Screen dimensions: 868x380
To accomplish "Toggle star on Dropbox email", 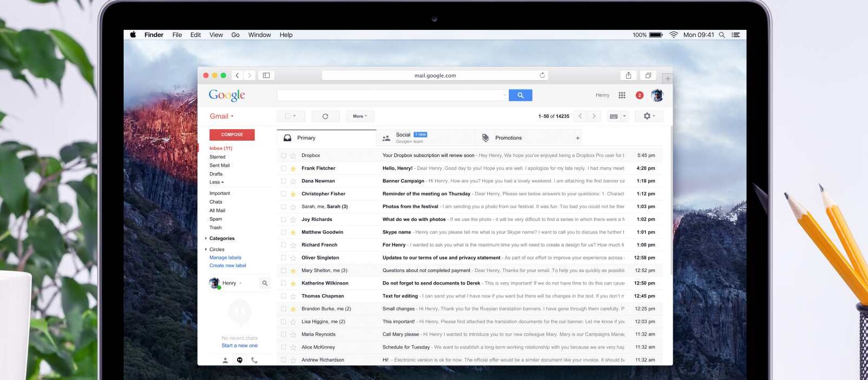I will (293, 156).
